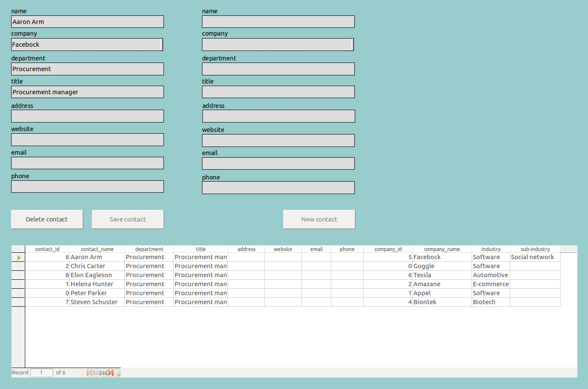Click the company_name column header

click(x=442, y=249)
